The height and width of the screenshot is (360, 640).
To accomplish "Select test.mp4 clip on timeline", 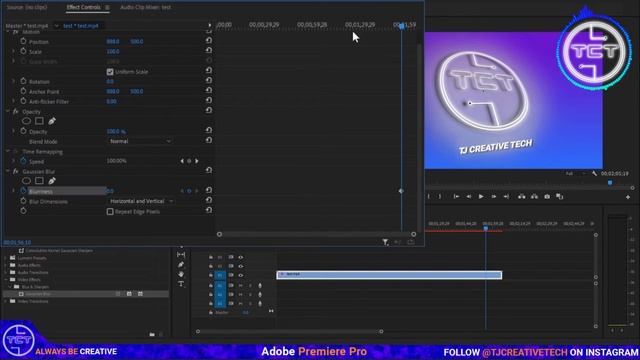I will 389,275.
